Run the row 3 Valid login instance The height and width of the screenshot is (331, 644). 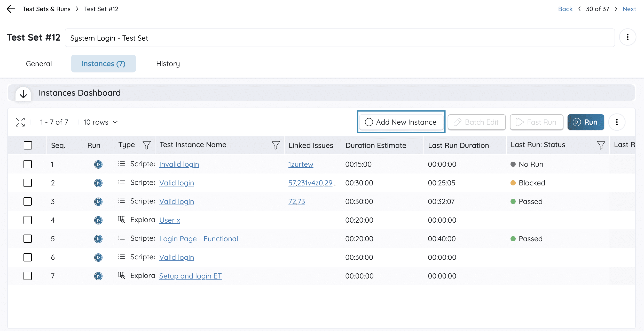pyautogui.click(x=98, y=201)
